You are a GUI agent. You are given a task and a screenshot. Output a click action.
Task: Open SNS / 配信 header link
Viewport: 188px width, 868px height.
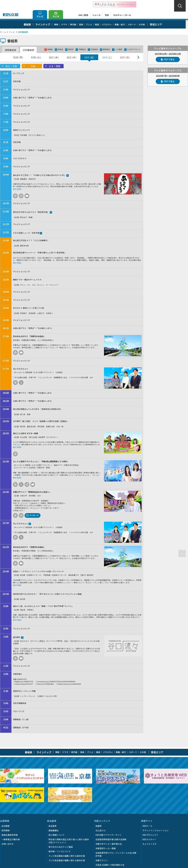(x=83, y=15)
